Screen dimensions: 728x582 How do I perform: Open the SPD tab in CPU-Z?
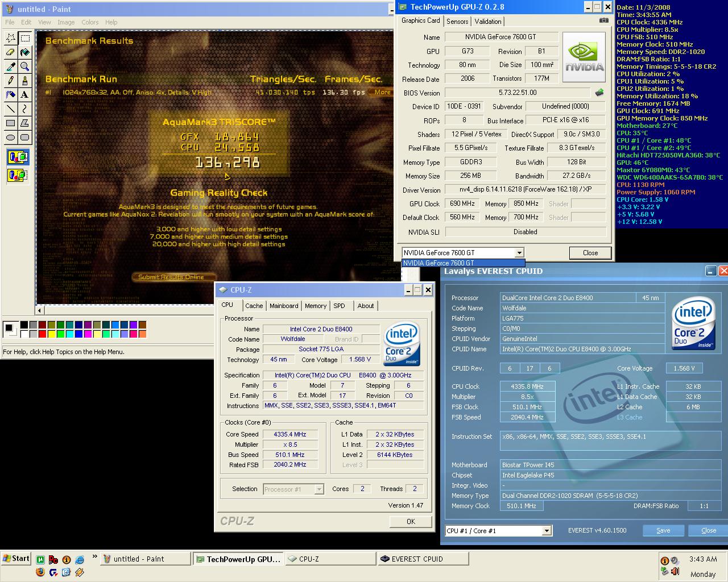click(339, 306)
